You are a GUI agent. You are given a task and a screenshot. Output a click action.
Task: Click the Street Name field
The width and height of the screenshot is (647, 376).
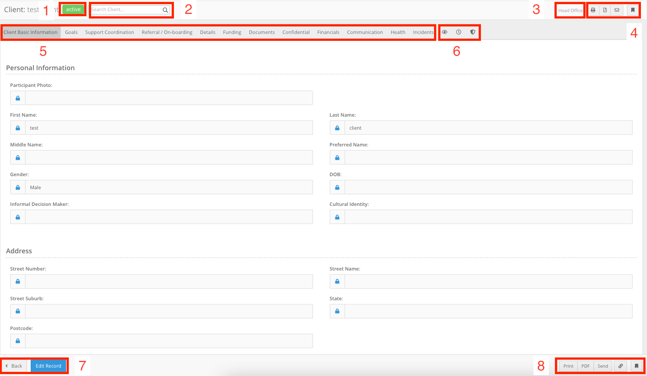(x=489, y=281)
